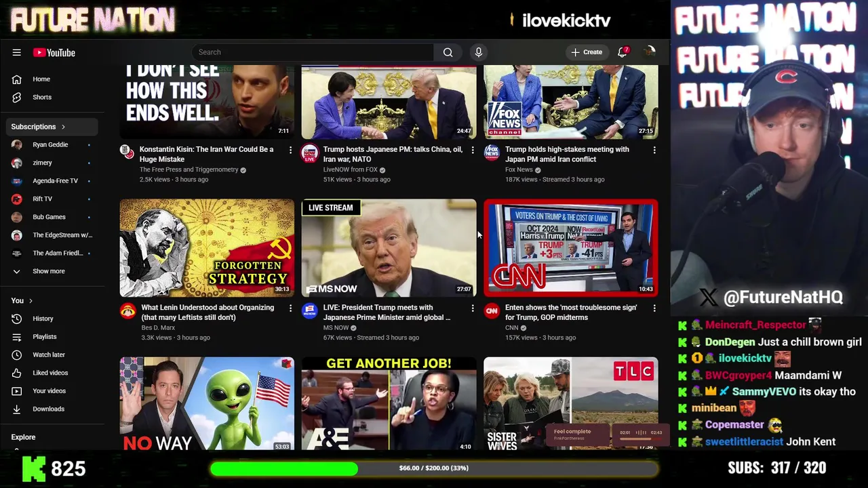Open Shorts in sidebar
Image resolution: width=868 pixels, height=488 pixels.
pyautogui.click(x=52, y=97)
